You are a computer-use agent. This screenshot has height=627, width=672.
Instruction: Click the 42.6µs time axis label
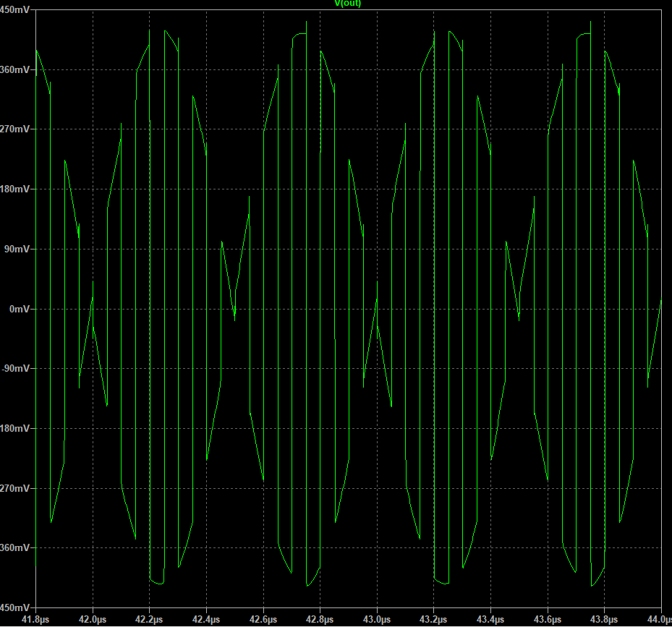(263, 620)
